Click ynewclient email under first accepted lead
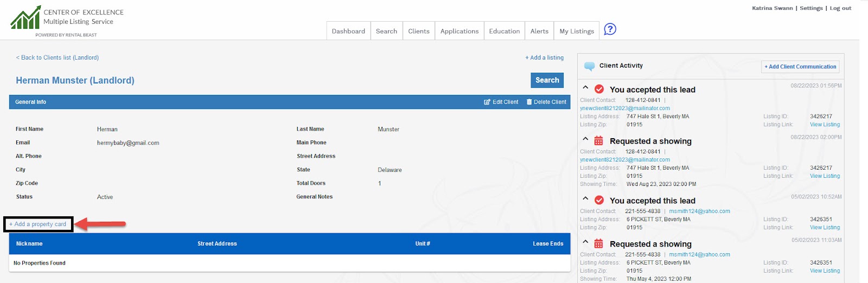Image resolution: width=868 pixels, height=283 pixels. coord(625,108)
